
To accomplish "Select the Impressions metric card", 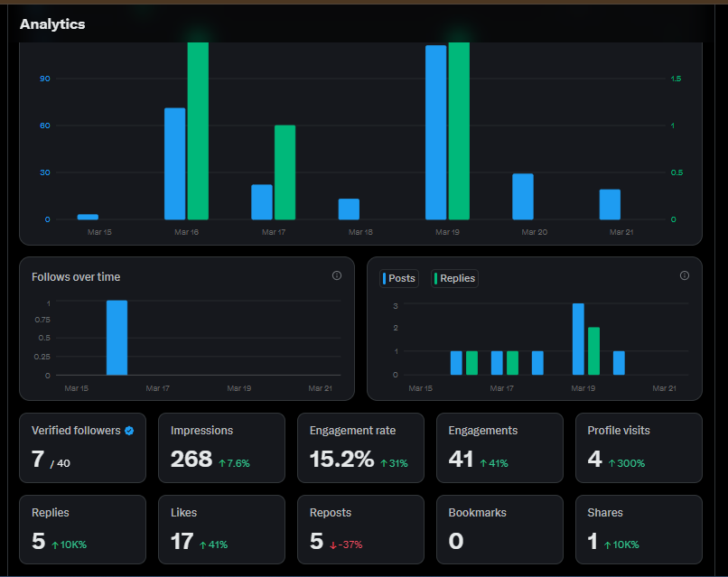I will [221, 448].
